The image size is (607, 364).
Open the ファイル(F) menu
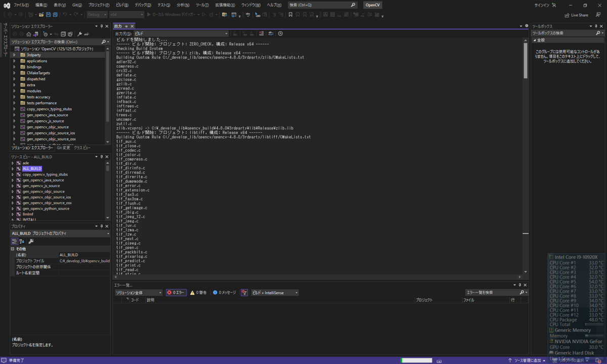(21, 5)
